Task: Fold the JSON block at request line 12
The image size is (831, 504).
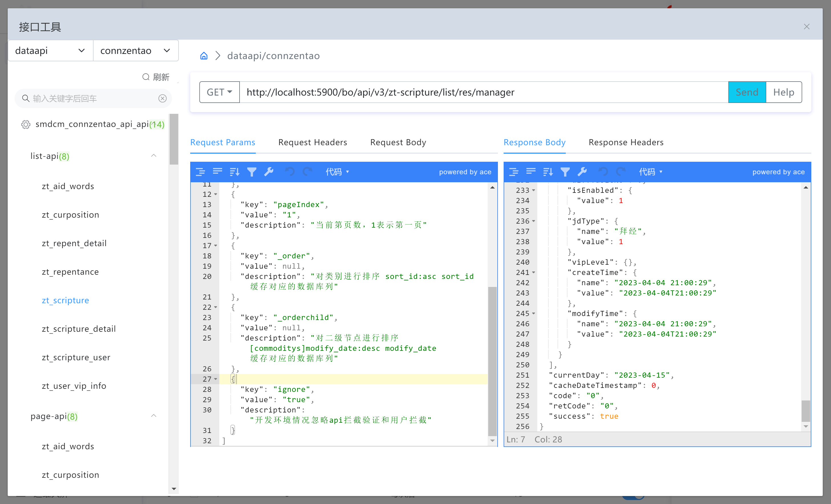Action: point(216,194)
